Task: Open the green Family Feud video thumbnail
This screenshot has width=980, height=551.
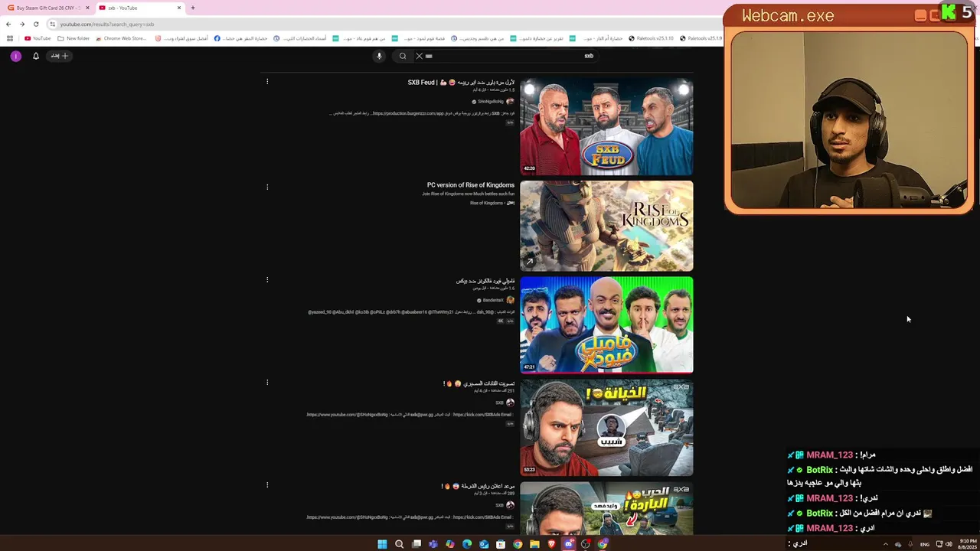Action: coord(606,324)
